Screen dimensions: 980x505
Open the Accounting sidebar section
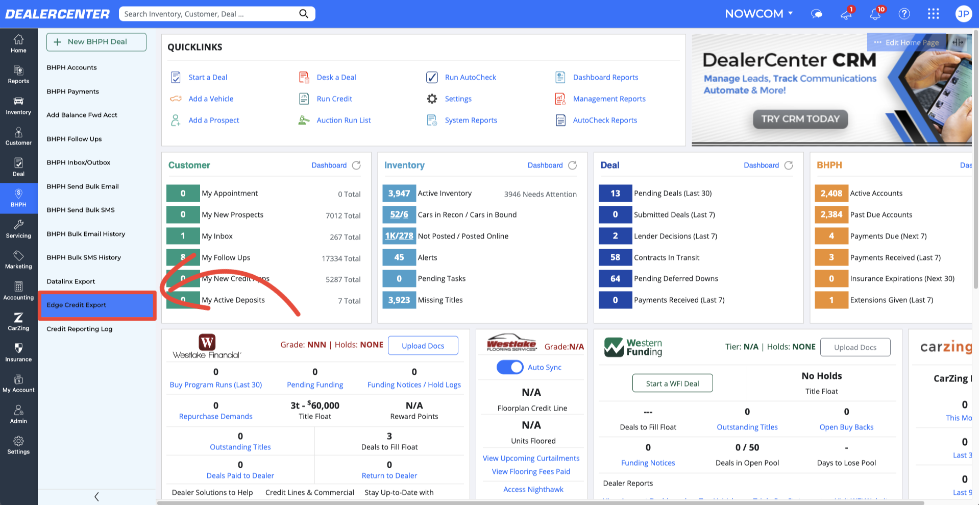[18, 291]
